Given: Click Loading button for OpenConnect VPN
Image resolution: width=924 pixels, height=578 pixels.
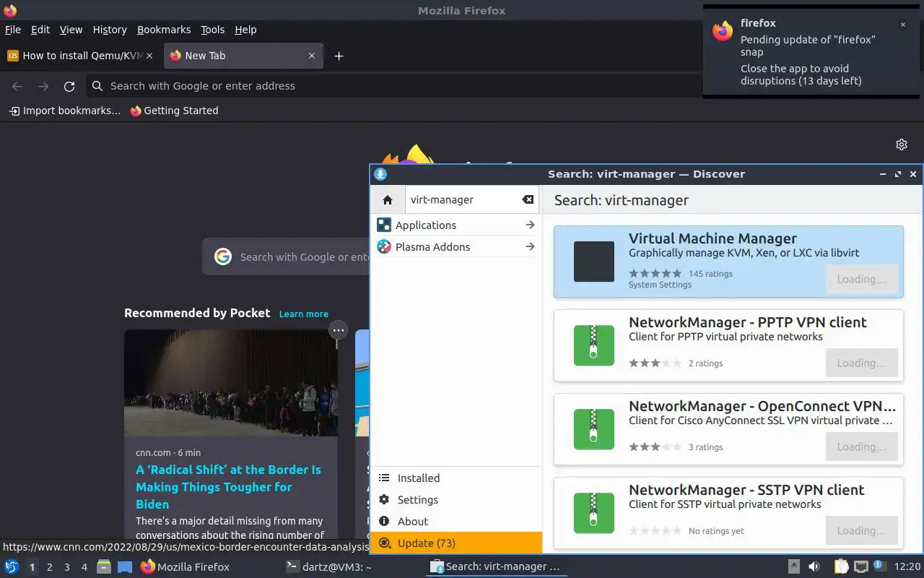Looking at the screenshot, I should [x=861, y=447].
